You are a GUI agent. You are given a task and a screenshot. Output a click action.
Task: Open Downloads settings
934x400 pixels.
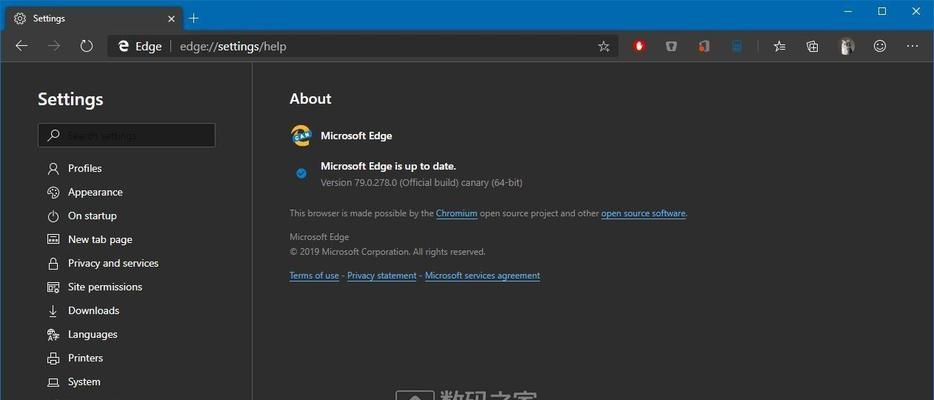click(94, 311)
